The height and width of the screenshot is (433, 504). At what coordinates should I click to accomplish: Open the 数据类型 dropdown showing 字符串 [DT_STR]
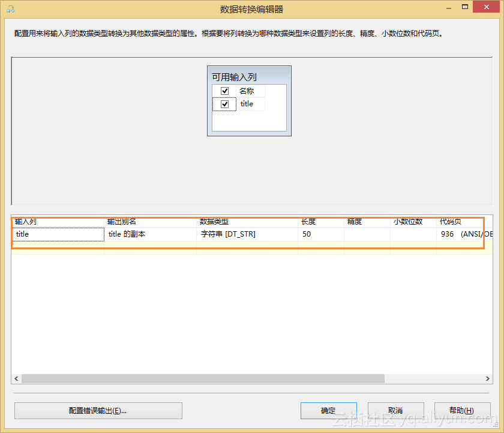pyautogui.click(x=246, y=234)
